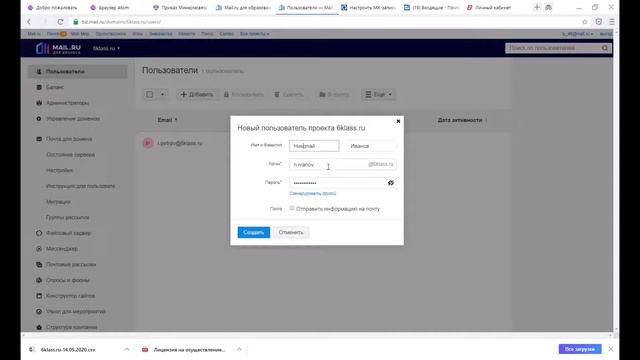Click the Уварт для мероприятий sidebar icon

[39, 311]
